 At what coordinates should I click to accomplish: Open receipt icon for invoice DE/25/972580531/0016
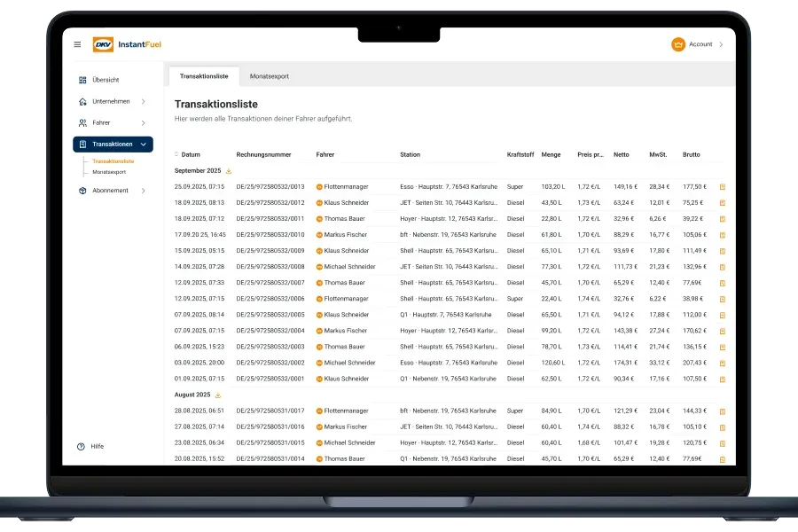tap(722, 427)
